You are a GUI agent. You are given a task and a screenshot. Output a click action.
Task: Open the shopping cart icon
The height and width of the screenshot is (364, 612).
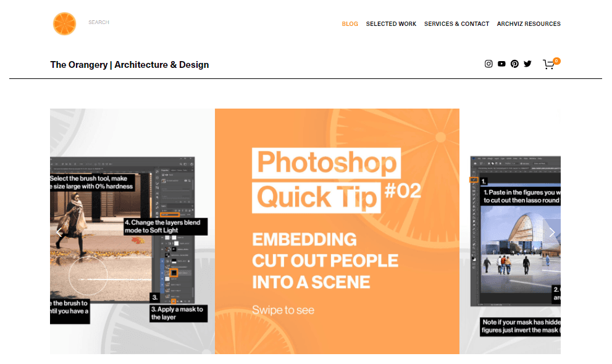point(549,64)
